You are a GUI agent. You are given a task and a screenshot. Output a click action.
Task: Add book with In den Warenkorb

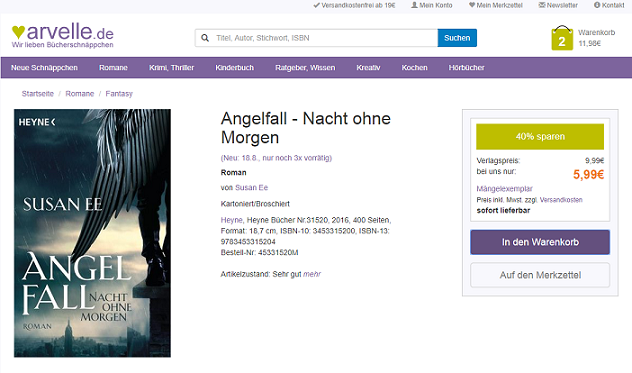click(x=540, y=242)
